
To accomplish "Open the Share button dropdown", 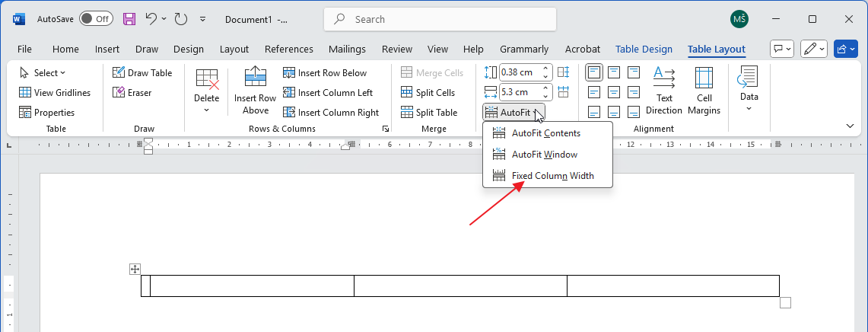I will click(x=847, y=49).
